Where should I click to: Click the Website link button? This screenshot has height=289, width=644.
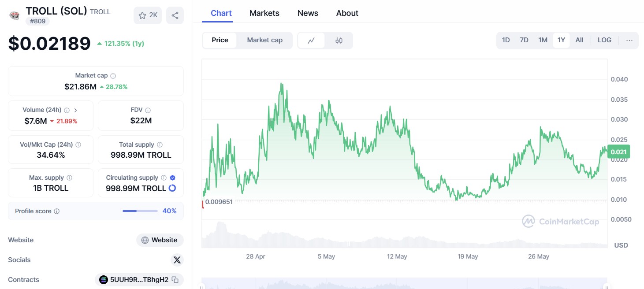coord(160,240)
